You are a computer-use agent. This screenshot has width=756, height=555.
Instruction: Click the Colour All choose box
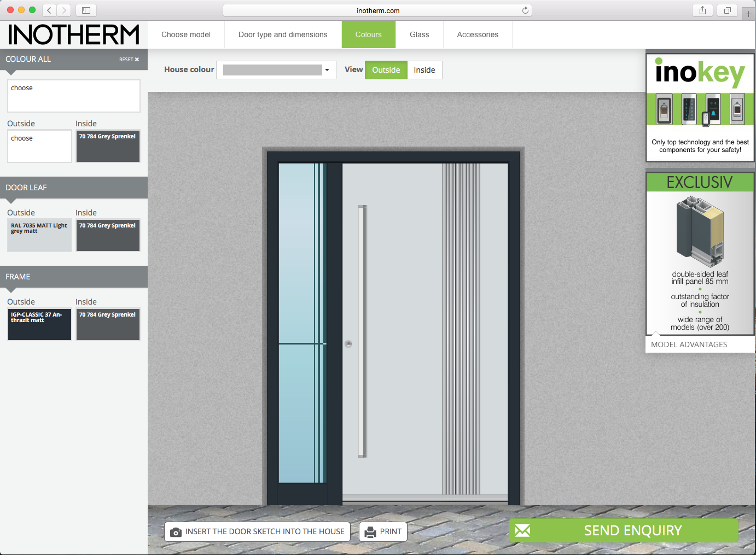pyautogui.click(x=74, y=96)
